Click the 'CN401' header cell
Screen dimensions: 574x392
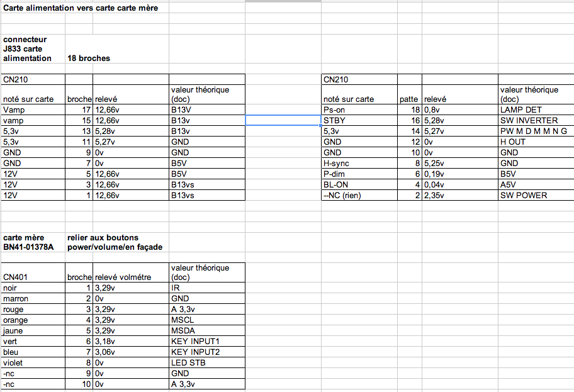(33, 272)
